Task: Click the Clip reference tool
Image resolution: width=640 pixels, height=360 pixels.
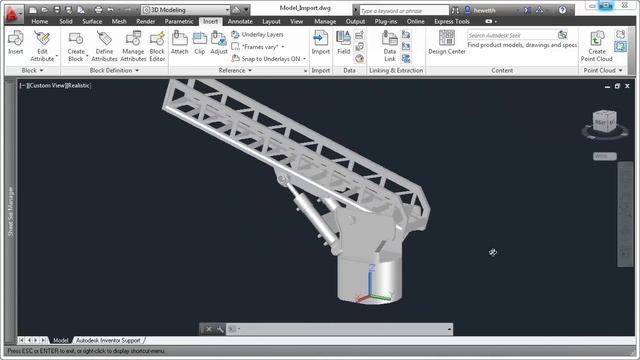Action: [200, 42]
